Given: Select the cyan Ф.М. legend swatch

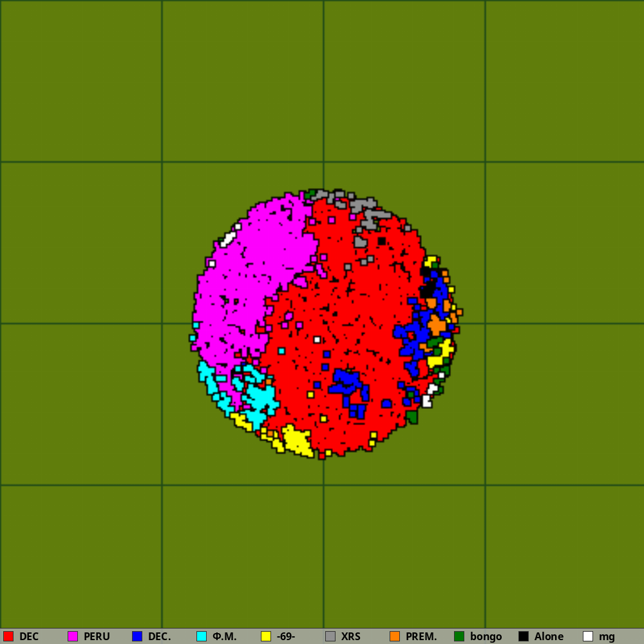Looking at the screenshot, I should (202, 636).
